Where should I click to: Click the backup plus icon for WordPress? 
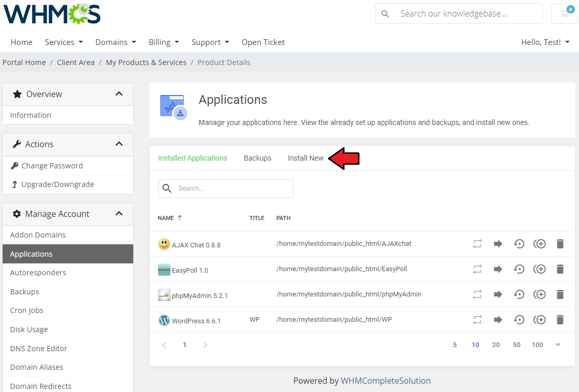(540, 320)
